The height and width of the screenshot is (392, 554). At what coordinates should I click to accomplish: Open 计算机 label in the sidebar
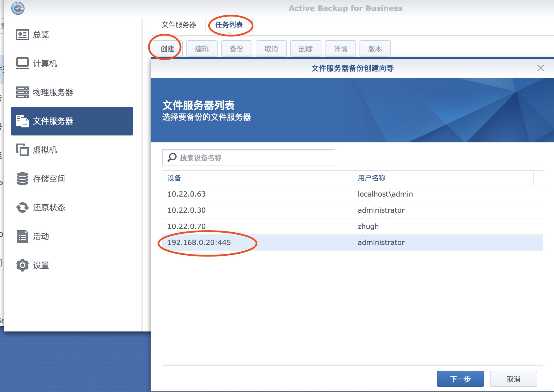pos(45,63)
